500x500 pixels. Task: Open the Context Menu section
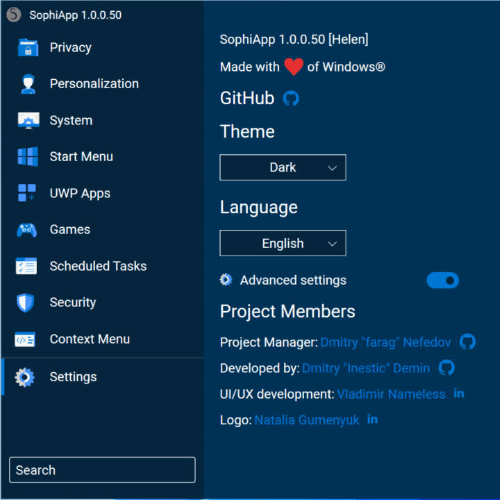point(90,339)
